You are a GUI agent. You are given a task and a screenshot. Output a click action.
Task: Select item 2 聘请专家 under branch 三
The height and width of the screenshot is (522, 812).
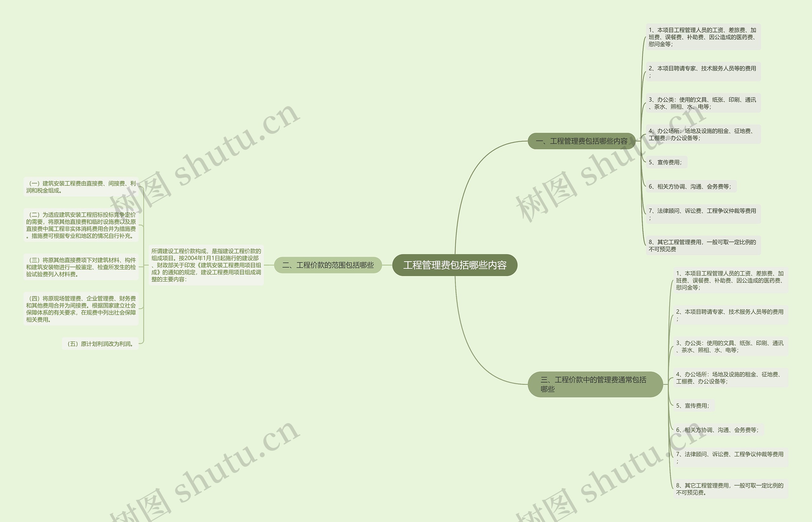click(x=730, y=315)
